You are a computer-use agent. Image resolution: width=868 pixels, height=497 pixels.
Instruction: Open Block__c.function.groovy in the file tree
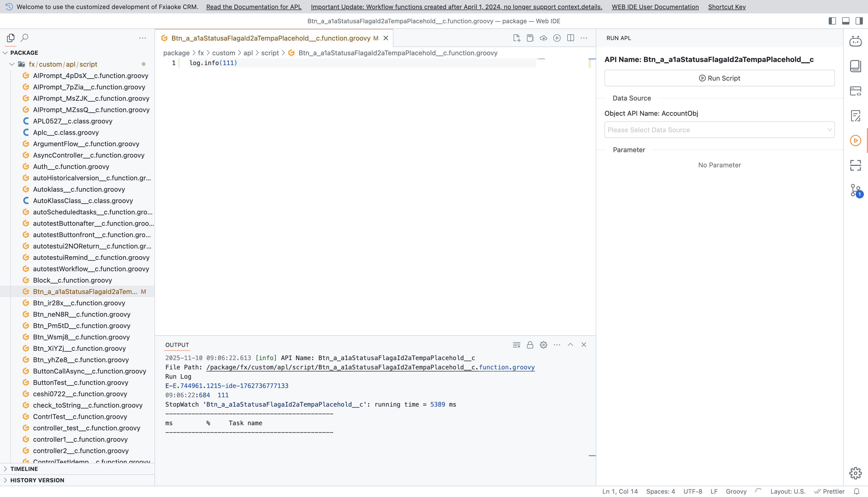coord(72,280)
